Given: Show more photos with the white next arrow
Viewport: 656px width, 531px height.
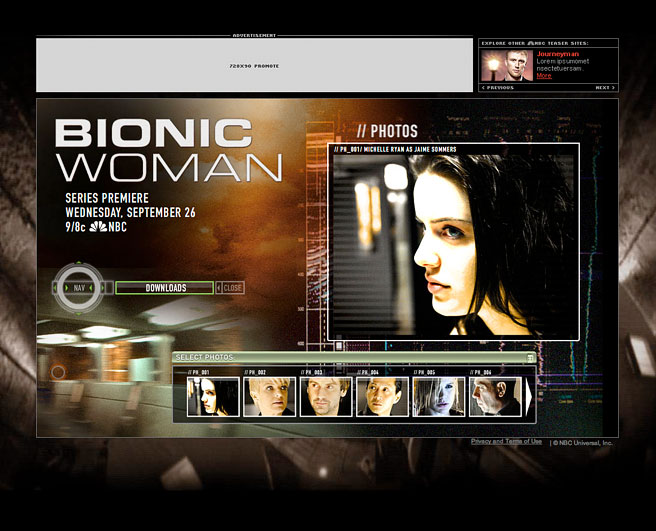Looking at the screenshot, I should pos(528,397).
